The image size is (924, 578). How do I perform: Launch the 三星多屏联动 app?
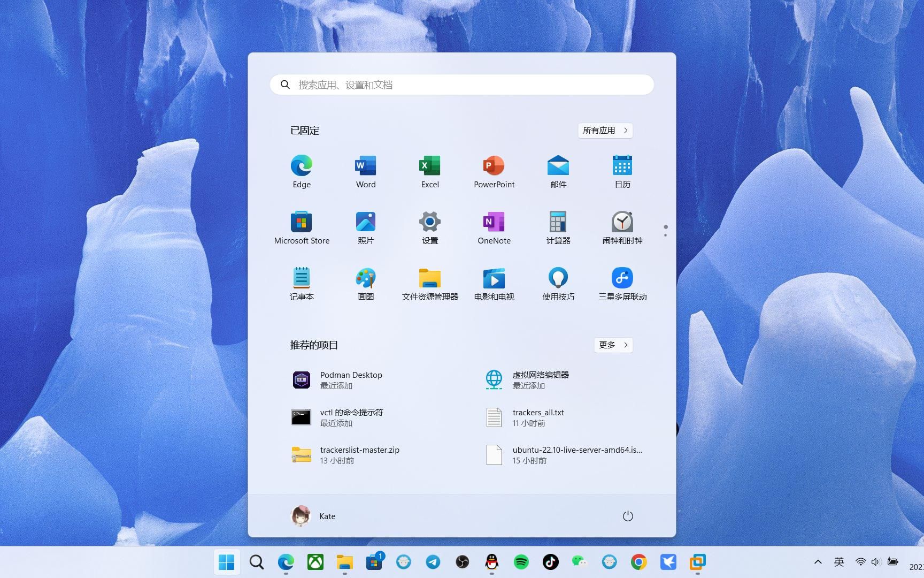click(622, 284)
